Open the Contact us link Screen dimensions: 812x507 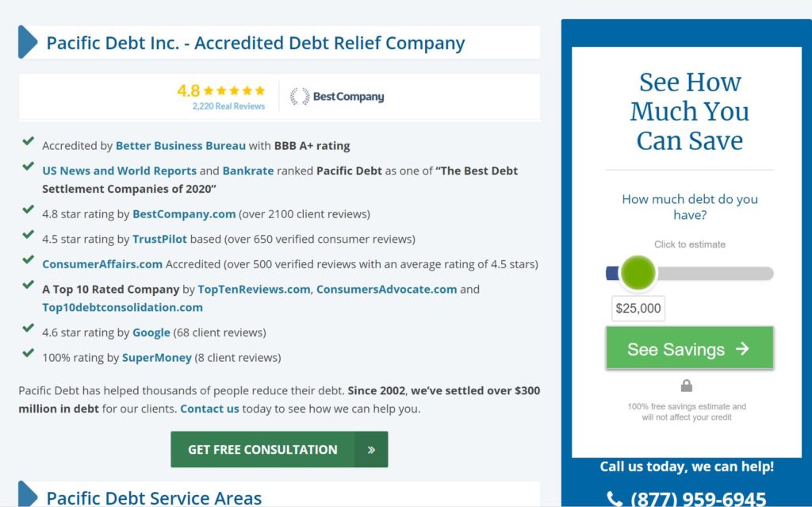[x=209, y=409]
